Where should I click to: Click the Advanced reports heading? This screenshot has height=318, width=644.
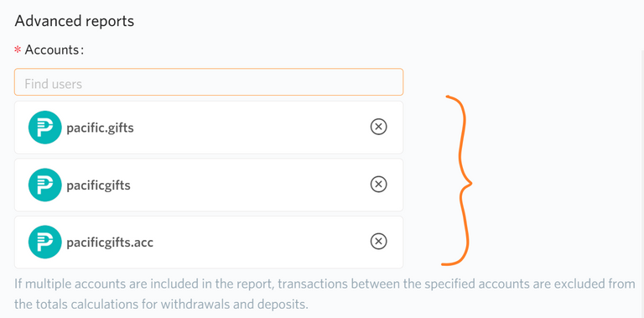pos(75,21)
